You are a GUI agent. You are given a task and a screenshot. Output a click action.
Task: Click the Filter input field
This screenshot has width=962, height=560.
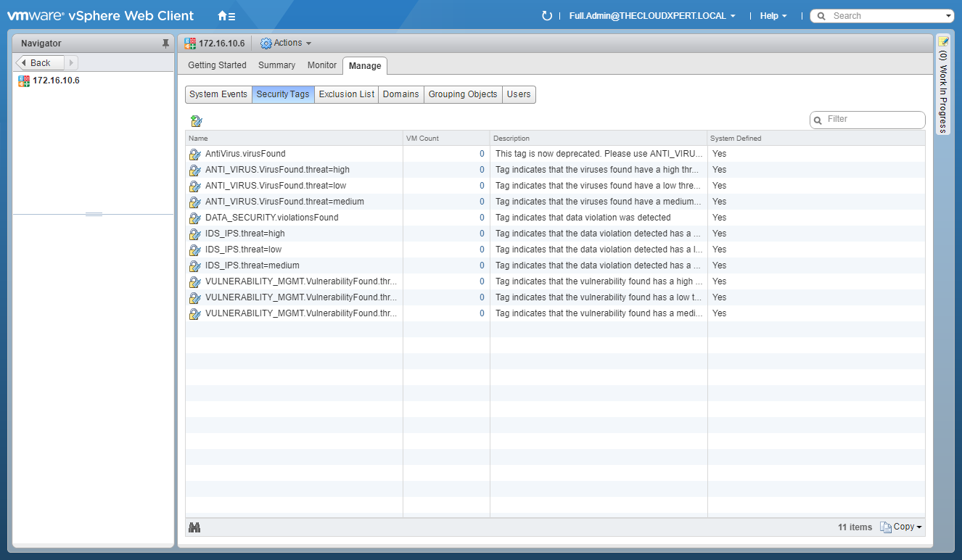click(872, 120)
